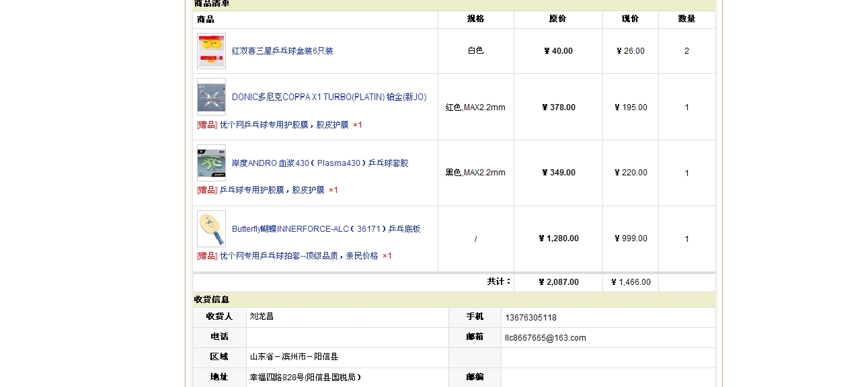The height and width of the screenshot is (387, 868).
Task: Click the 邮箱 field label
Action: [x=475, y=337]
